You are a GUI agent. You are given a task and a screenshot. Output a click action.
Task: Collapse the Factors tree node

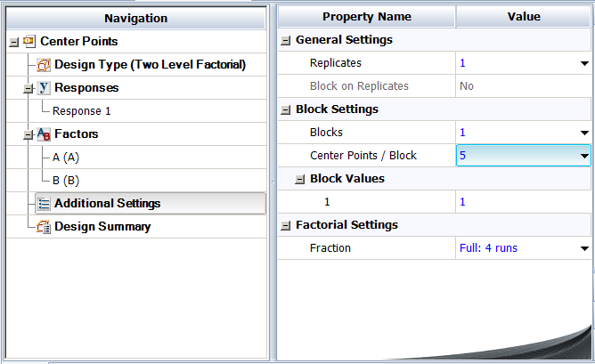click(29, 134)
